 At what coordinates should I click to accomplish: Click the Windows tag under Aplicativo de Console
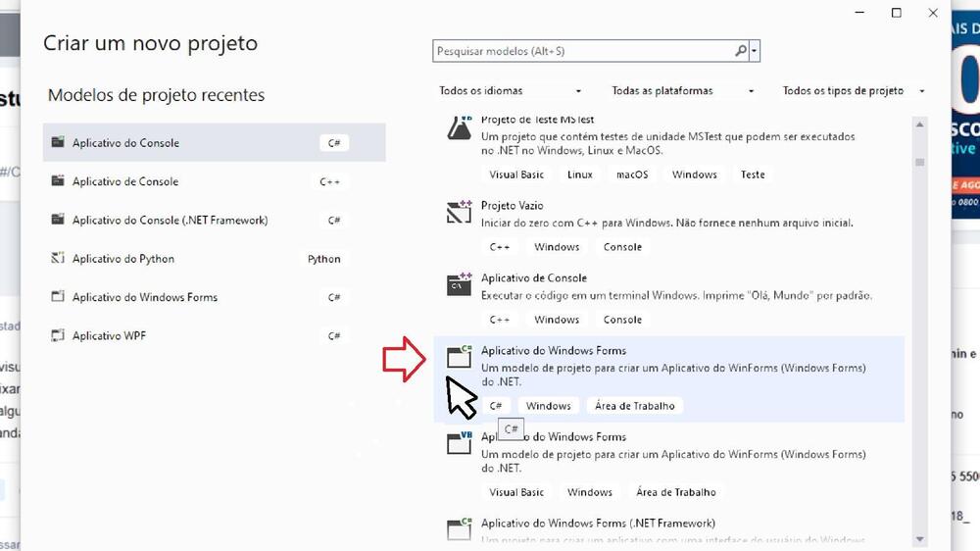tap(557, 320)
